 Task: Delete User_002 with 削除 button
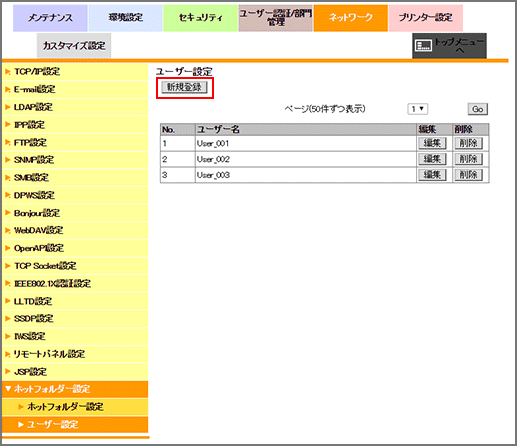(468, 159)
